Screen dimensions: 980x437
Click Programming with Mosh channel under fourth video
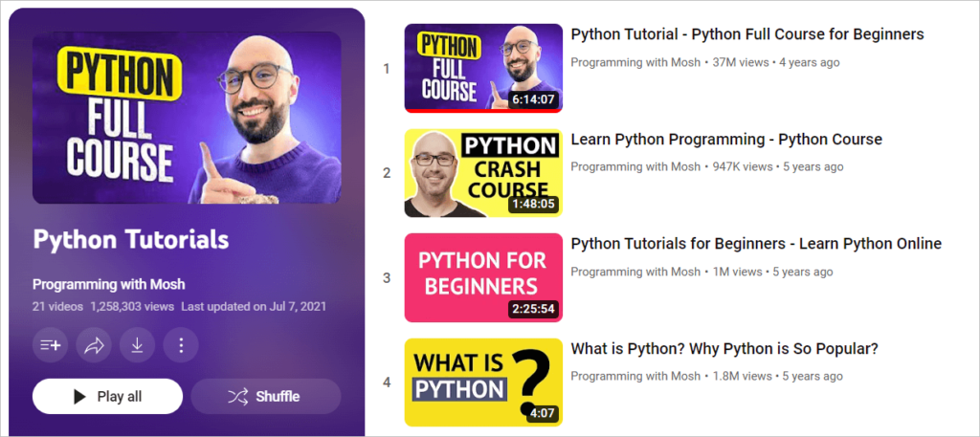click(635, 377)
